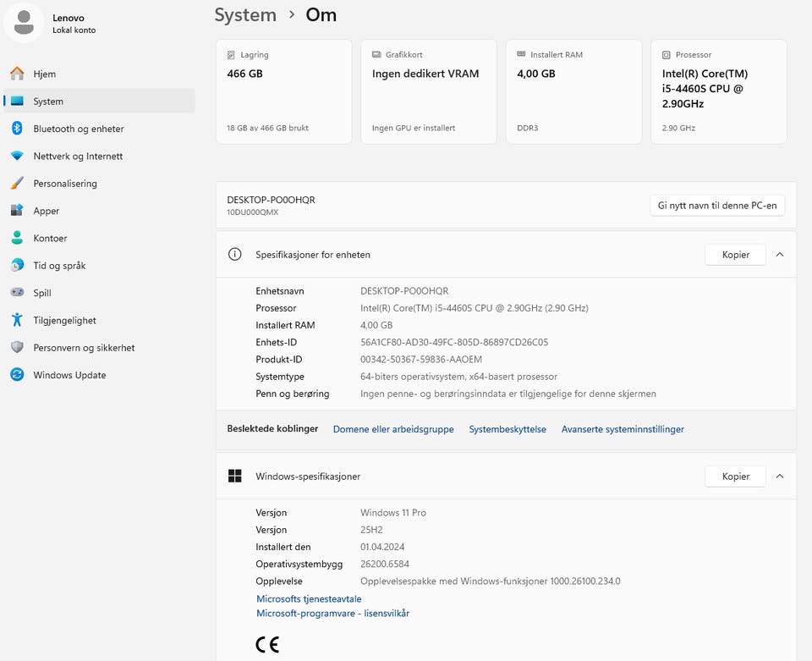
Task: Click the Penn og berøring value text
Action: click(x=508, y=394)
